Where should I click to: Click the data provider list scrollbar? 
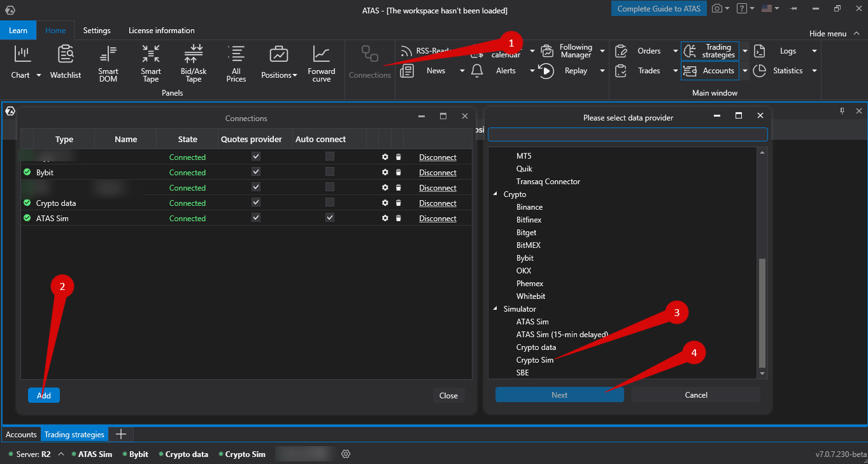(x=762, y=313)
